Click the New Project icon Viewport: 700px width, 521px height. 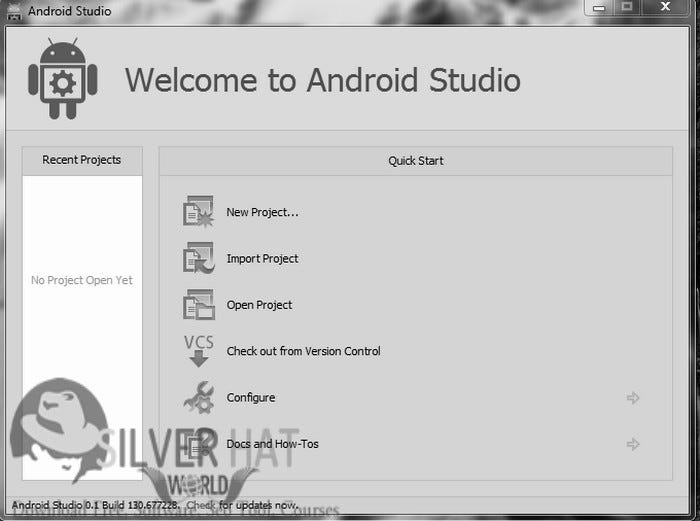point(198,211)
